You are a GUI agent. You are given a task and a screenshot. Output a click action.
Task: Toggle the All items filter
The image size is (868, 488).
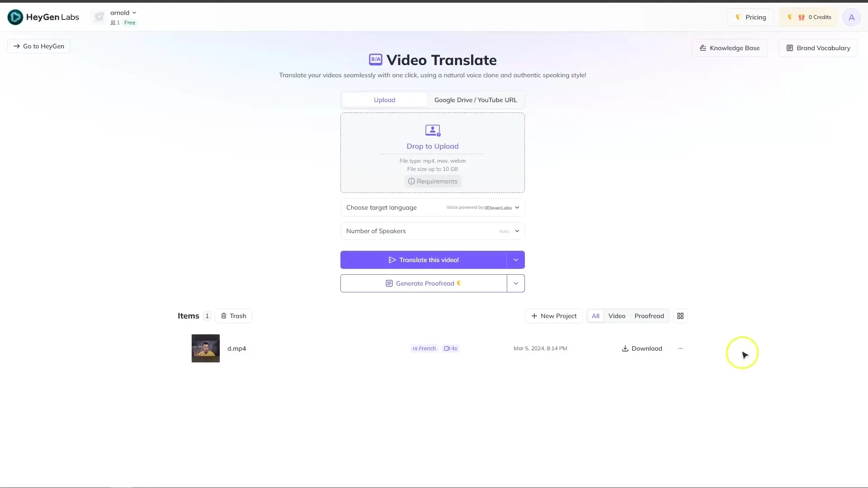point(595,316)
